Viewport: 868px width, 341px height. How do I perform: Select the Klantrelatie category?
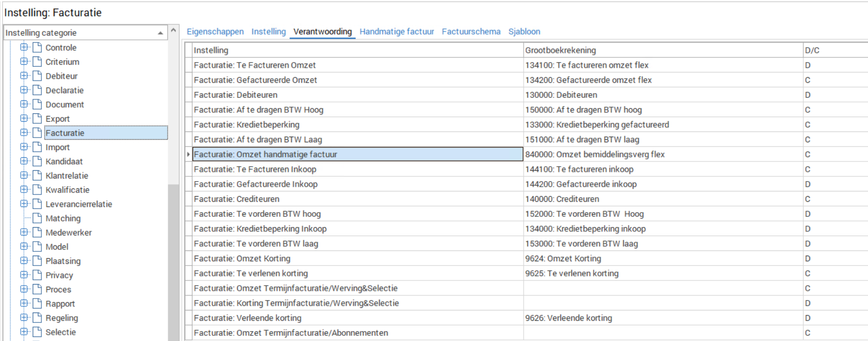click(67, 176)
